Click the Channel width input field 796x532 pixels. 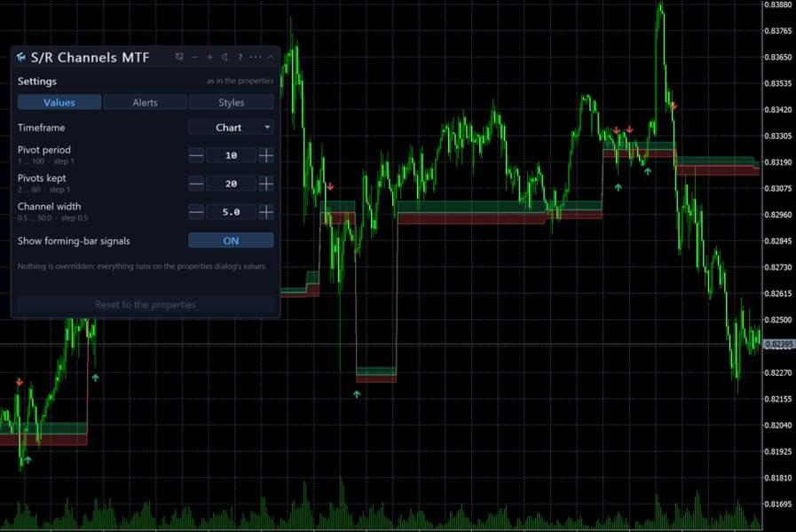pos(231,212)
